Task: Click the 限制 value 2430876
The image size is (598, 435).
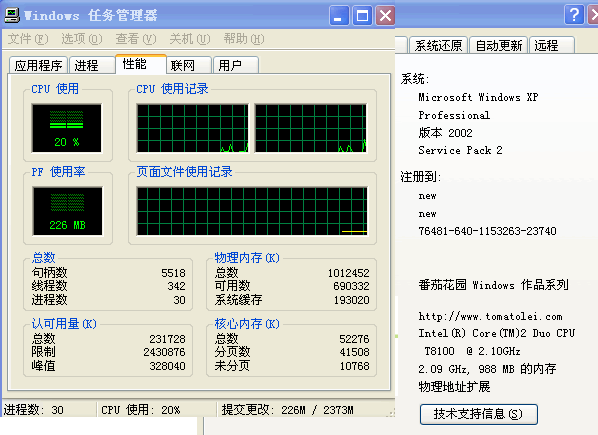Action: coord(164,352)
